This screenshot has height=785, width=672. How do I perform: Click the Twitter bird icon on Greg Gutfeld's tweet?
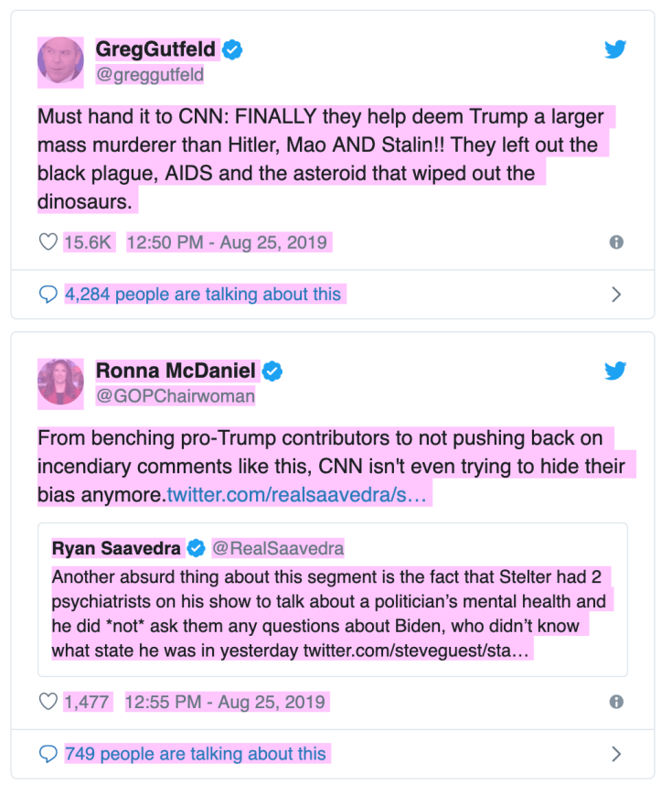coord(616,50)
